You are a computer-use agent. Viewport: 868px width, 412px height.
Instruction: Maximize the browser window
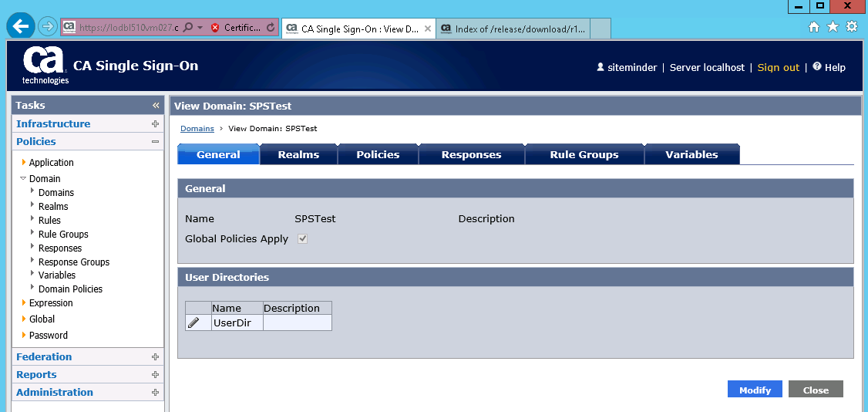click(820, 6)
